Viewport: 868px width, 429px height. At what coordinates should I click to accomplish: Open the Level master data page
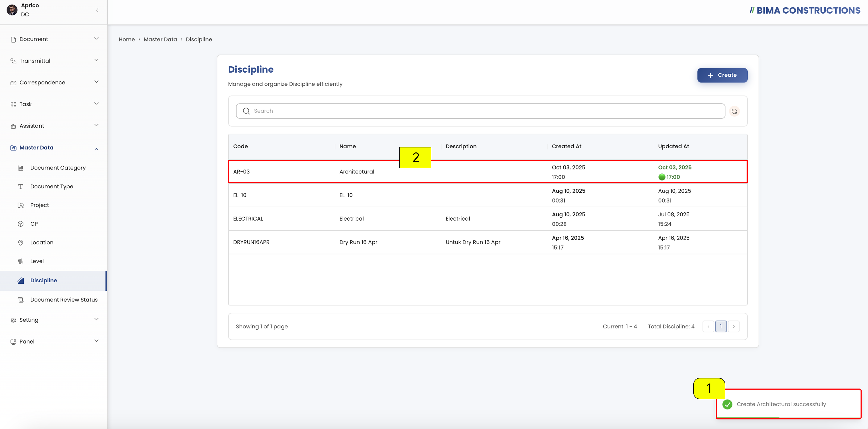click(37, 261)
